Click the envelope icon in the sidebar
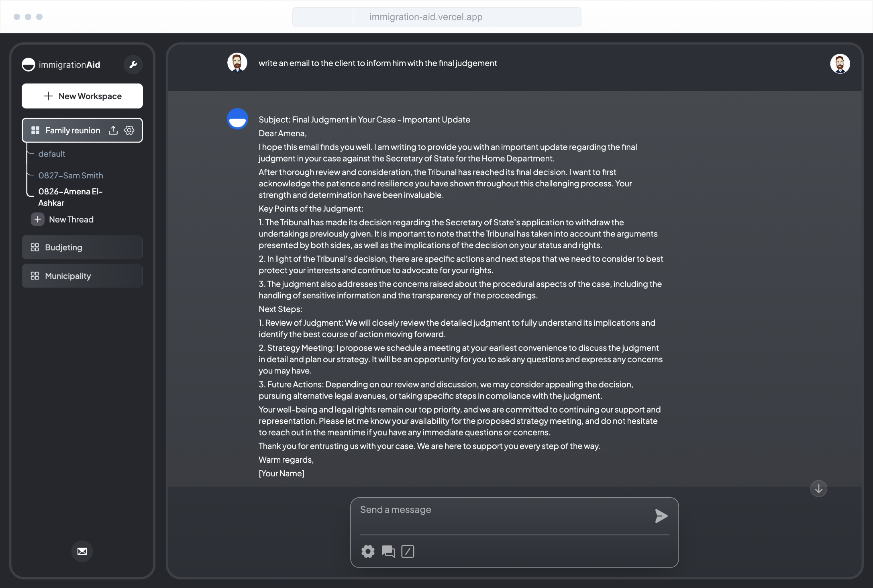Image resolution: width=873 pixels, height=588 pixels. (x=82, y=551)
